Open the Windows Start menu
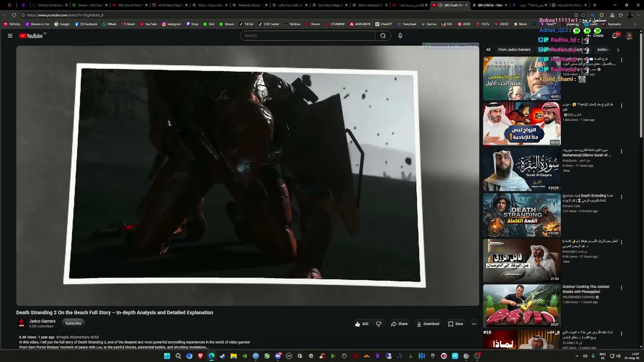 [x=167, y=356]
